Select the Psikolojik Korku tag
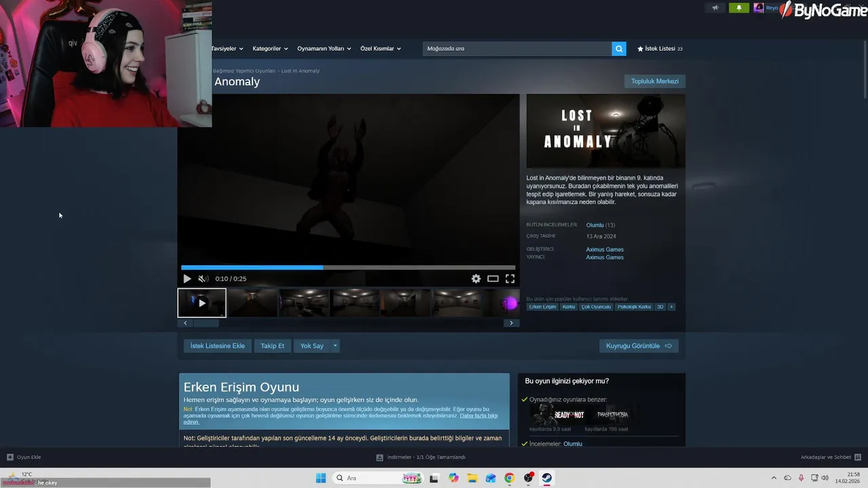The width and height of the screenshot is (868, 488). (x=634, y=307)
